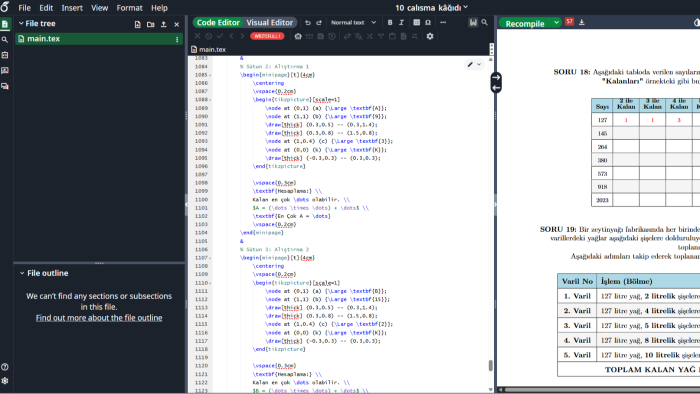Toggle the Writefull W icon
700x394 pixels.
click(473, 22)
